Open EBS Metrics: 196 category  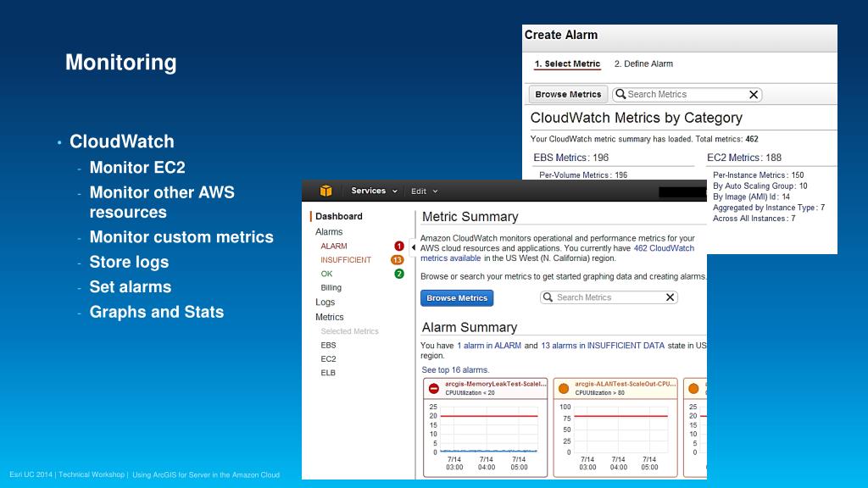(570, 158)
